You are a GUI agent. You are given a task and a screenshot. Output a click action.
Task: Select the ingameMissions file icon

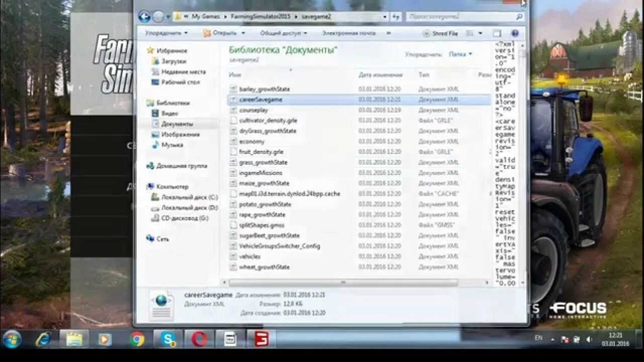(x=233, y=173)
